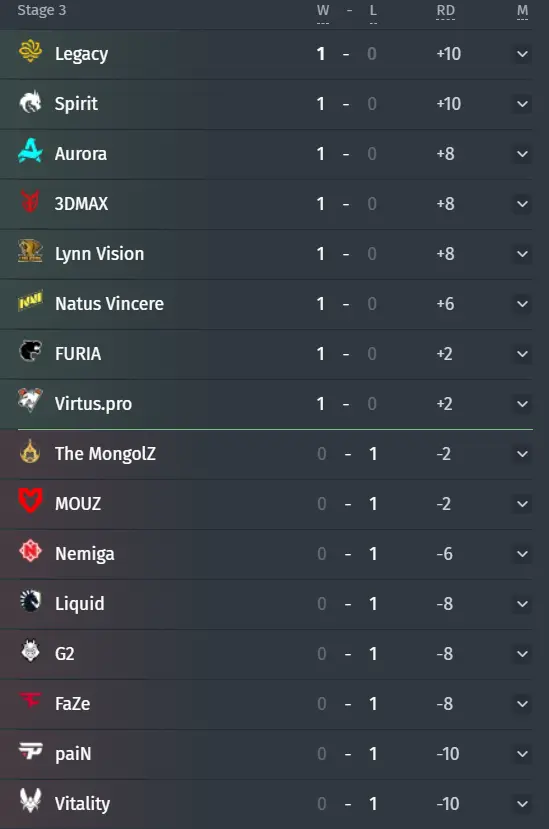549x829 pixels.
Task: Expand the 3DMAX matches chevron
Action: (x=522, y=204)
